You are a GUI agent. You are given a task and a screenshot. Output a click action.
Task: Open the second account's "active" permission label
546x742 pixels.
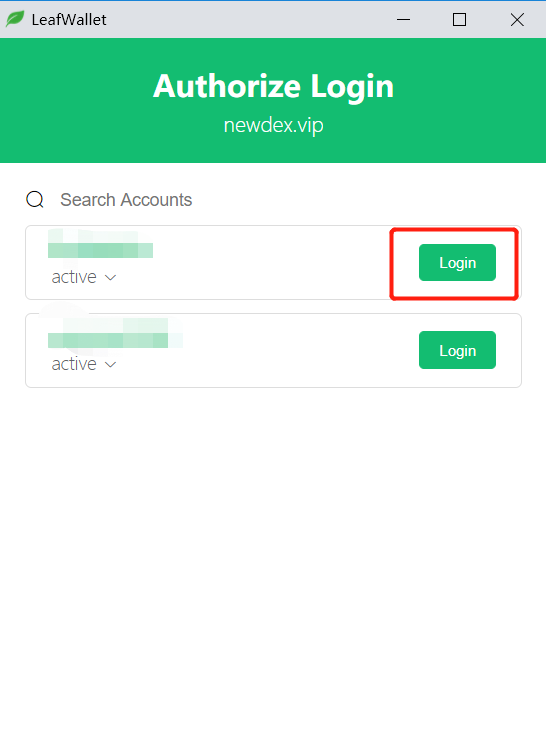click(x=74, y=364)
